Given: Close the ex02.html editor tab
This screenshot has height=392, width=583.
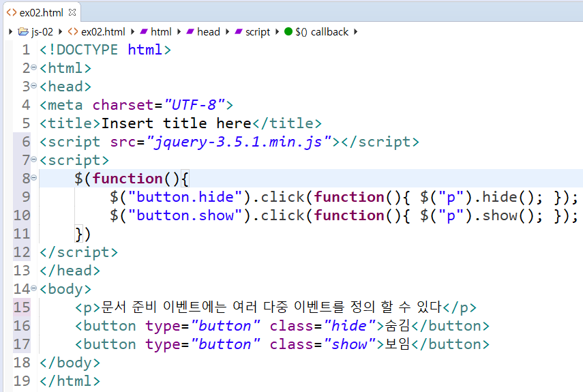Looking at the screenshot, I should [x=72, y=12].
